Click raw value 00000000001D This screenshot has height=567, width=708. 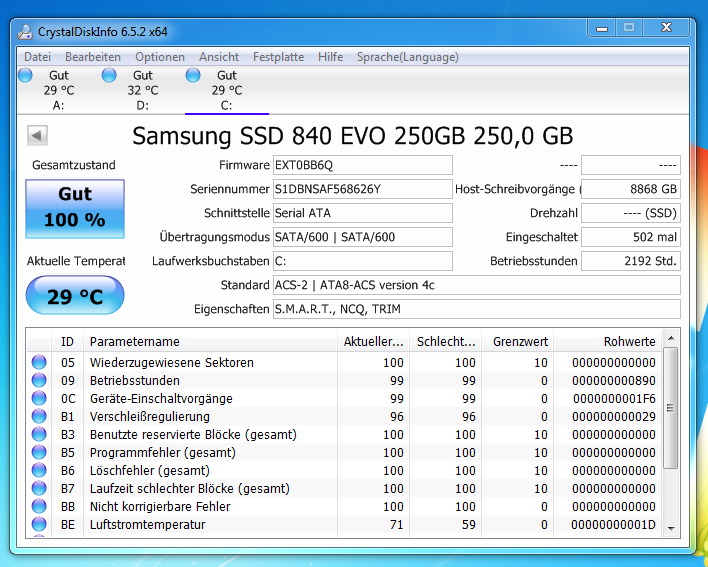(613, 525)
